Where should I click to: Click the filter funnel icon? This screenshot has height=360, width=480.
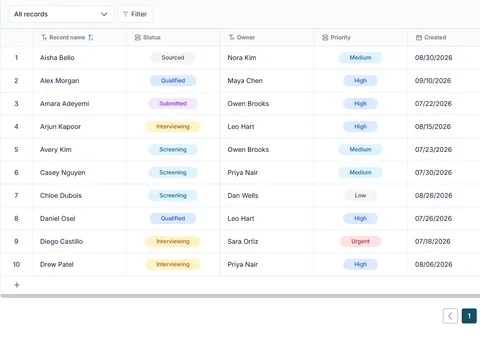point(125,14)
